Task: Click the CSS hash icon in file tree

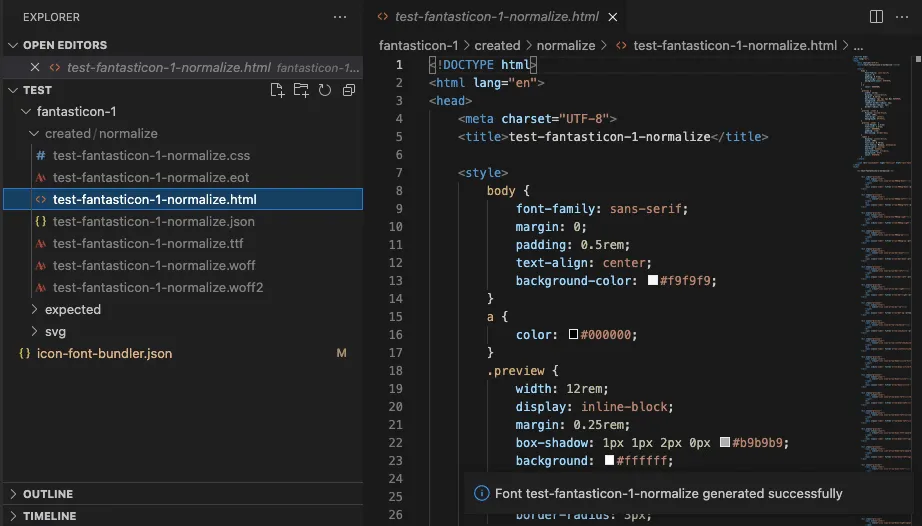Action: click(41, 156)
